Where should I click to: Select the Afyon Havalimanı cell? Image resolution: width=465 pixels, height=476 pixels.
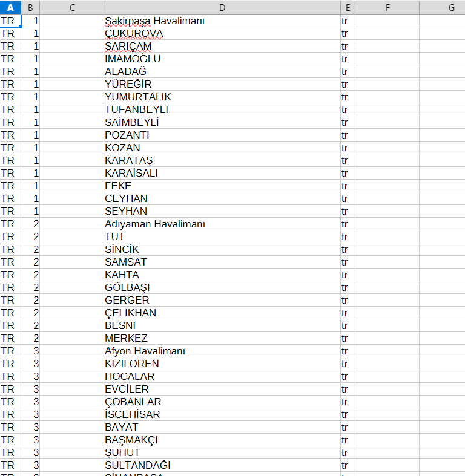click(x=222, y=351)
